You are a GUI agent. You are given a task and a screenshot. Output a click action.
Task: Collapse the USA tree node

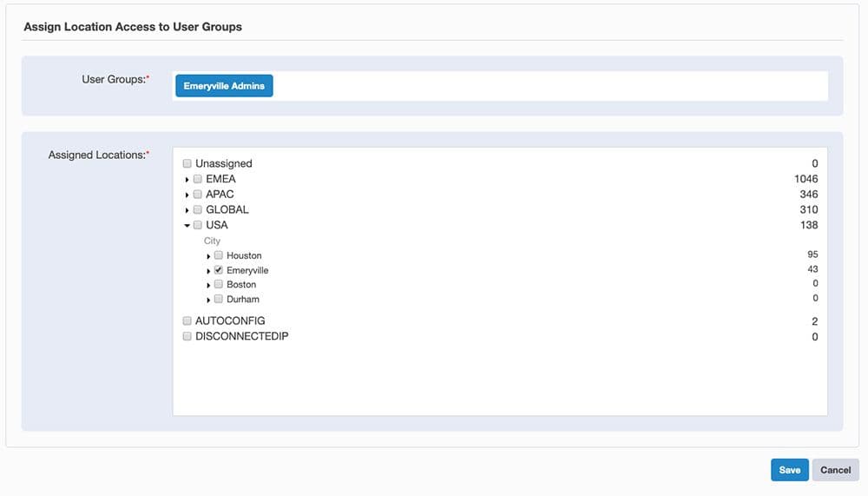click(187, 226)
